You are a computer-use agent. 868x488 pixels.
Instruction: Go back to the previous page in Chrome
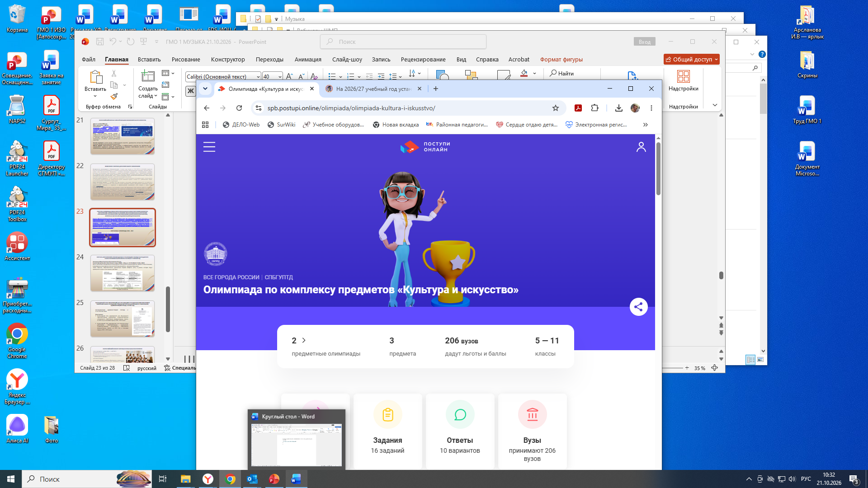coord(207,108)
